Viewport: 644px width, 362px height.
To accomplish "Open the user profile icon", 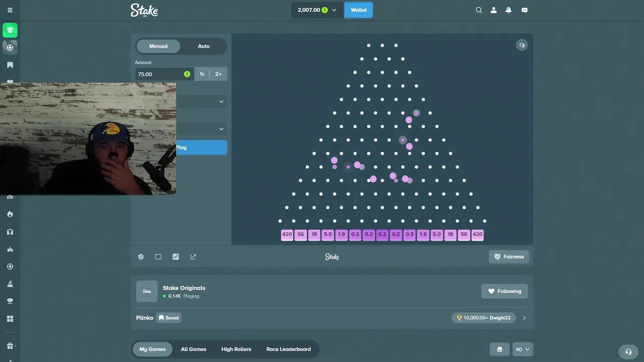I will click(494, 10).
